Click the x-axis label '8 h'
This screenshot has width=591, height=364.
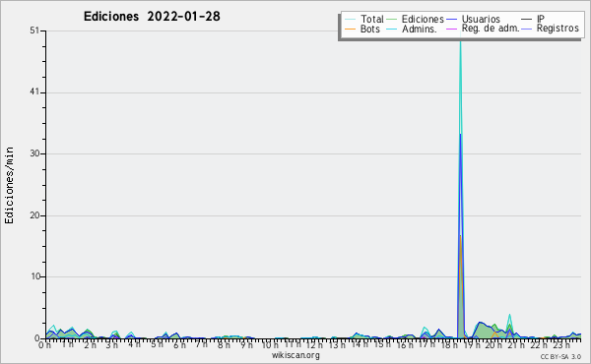(224, 345)
